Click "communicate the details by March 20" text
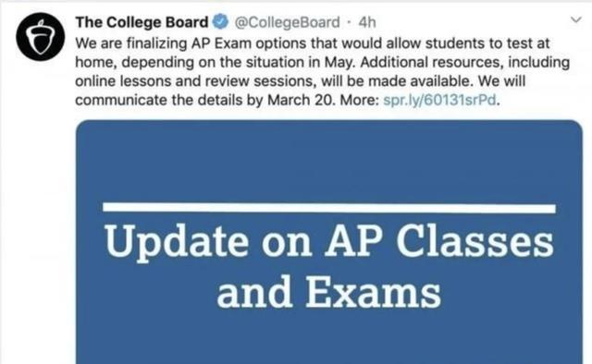Screen dimensions: 592x364 pos(205,101)
